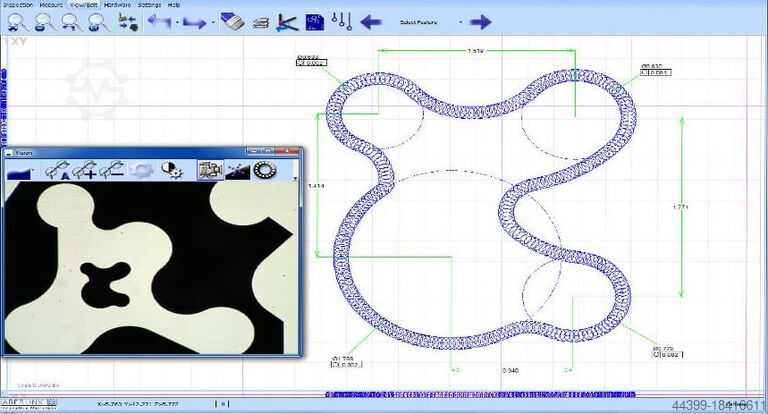This screenshot has width=768, height=414.
Task: Toggle the ring light in Vision toolbar
Action: 265,170
